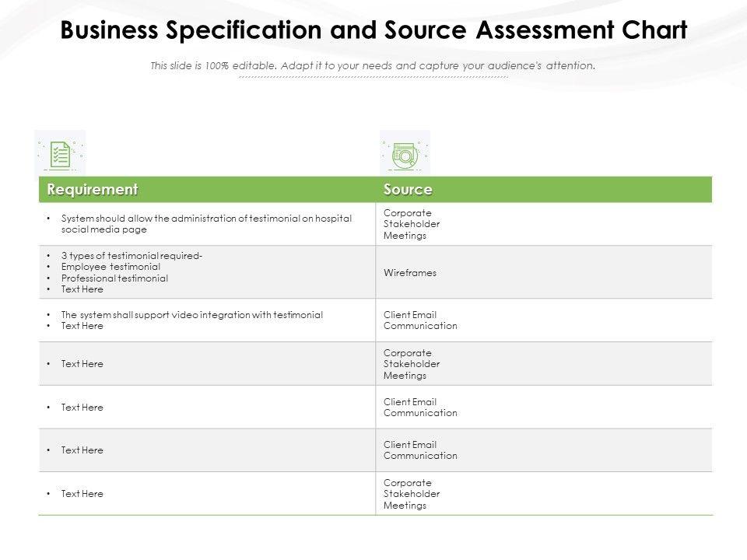The image size is (747, 560).
Task: Click the green header bar between Requirement and Source
Action: [x=257, y=190]
